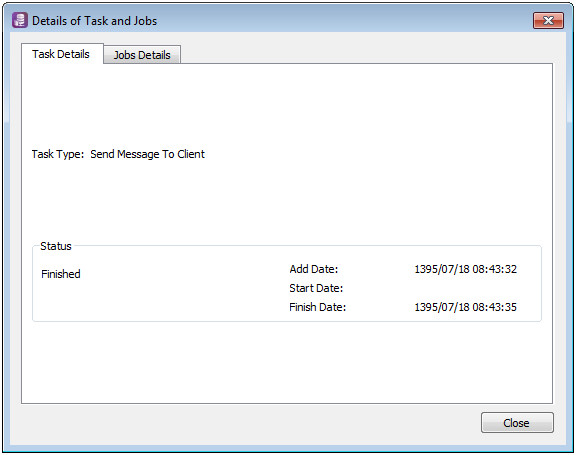This screenshot has width=576, height=455.
Task: Click the empty Start Date value area
Action: click(x=465, y=288)
